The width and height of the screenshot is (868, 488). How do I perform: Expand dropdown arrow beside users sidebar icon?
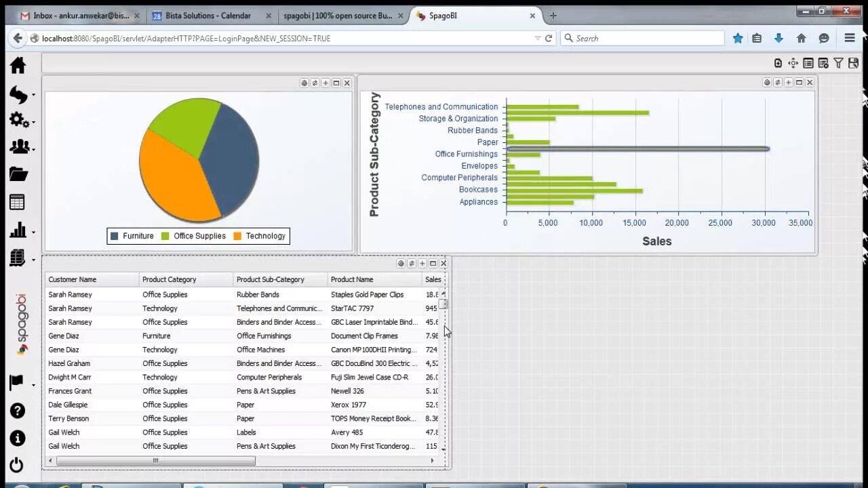(33, 150)
